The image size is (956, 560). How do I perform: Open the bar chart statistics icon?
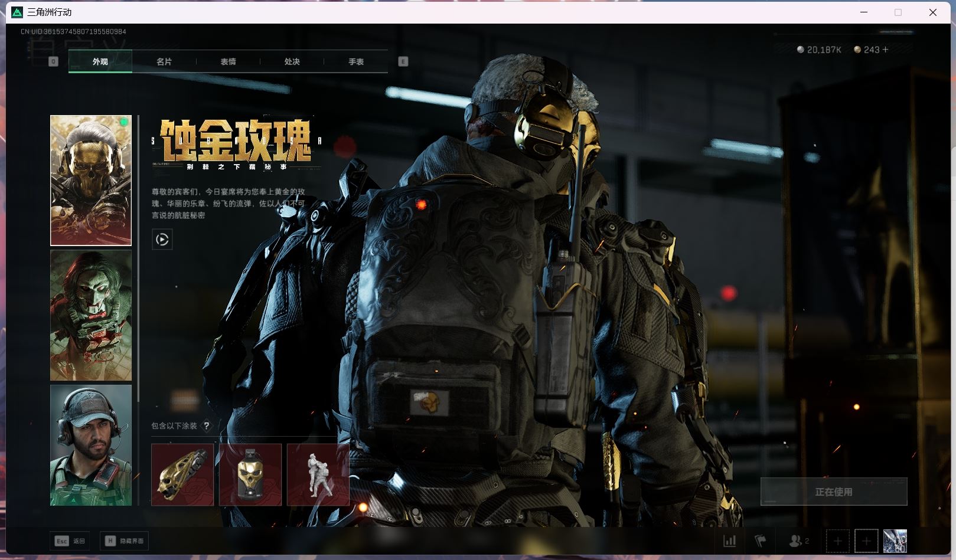[730, 541]
